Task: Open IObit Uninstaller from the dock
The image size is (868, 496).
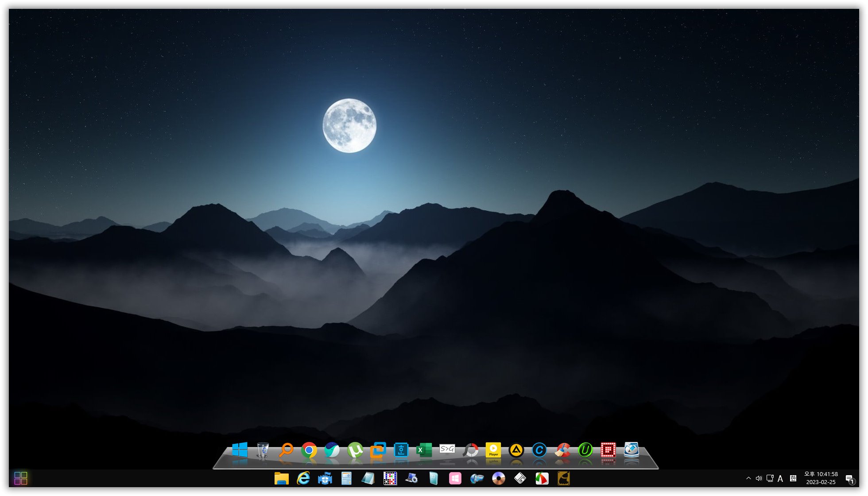Action: pyautogui.click(x=585, y=450)
